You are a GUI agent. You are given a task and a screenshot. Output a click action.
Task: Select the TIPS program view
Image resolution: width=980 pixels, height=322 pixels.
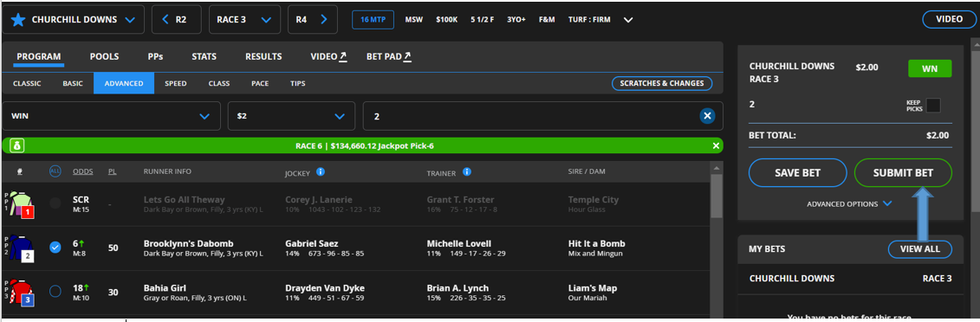click(298, 83)
